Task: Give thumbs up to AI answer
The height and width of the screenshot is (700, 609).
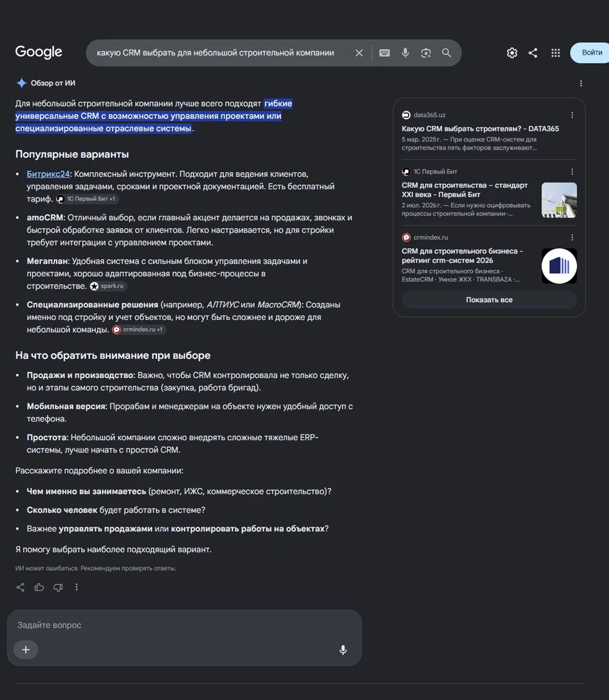Action: (39, 587)
